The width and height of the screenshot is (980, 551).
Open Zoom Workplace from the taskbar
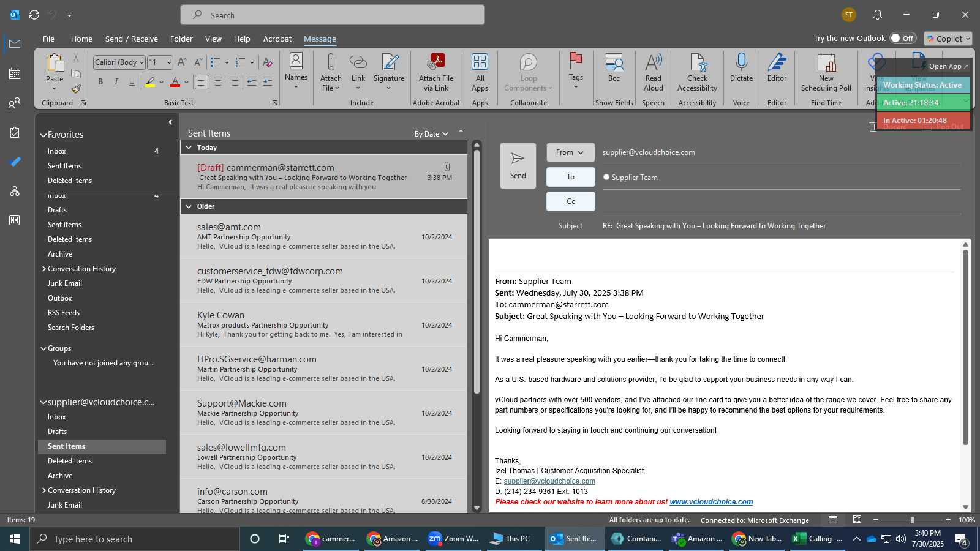(454, 539)
